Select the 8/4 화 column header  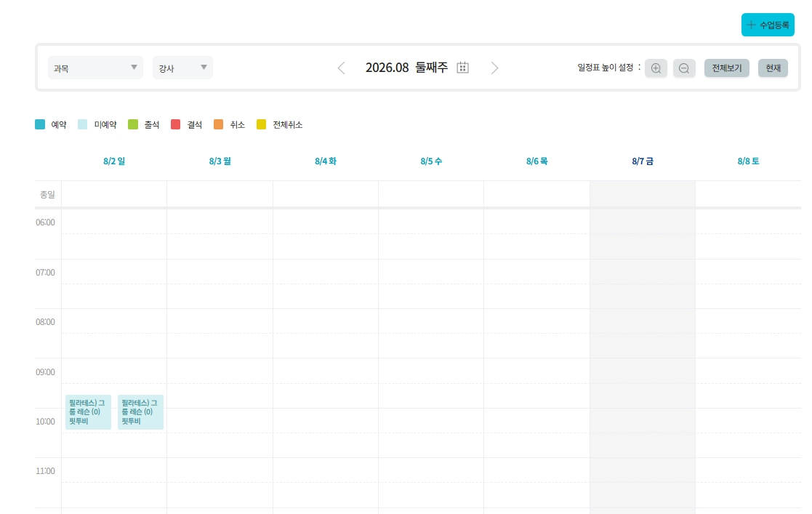[326, 161]
